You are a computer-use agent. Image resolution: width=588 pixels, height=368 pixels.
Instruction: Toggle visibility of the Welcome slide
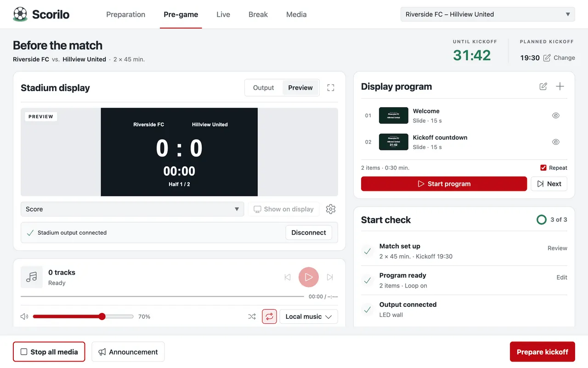[x=556, y=116]
